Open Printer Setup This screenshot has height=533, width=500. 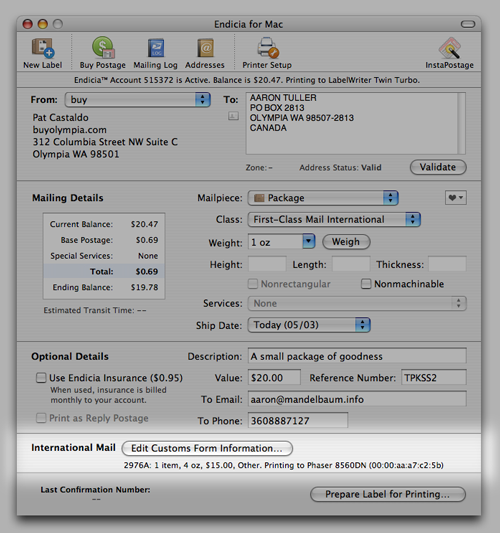(267, 53)
